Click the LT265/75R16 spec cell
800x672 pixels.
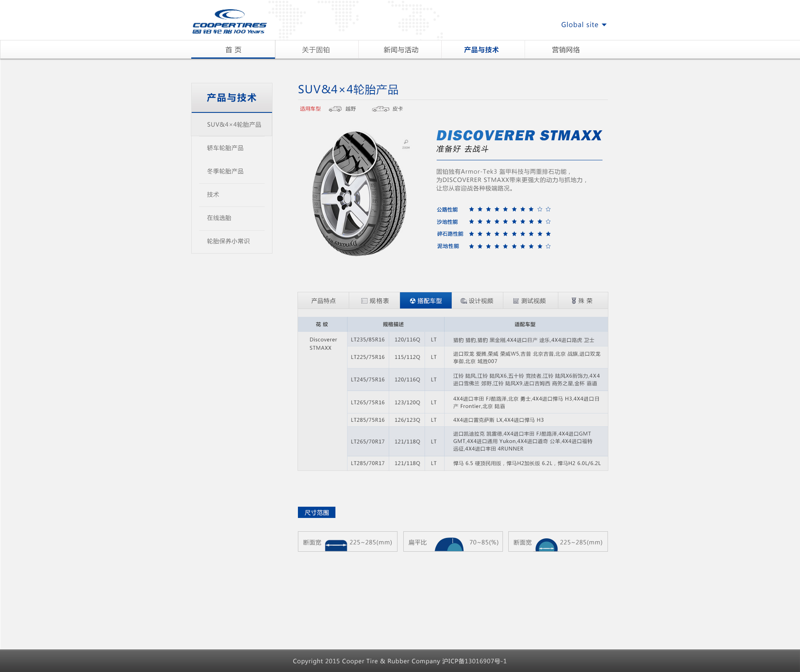368,402
